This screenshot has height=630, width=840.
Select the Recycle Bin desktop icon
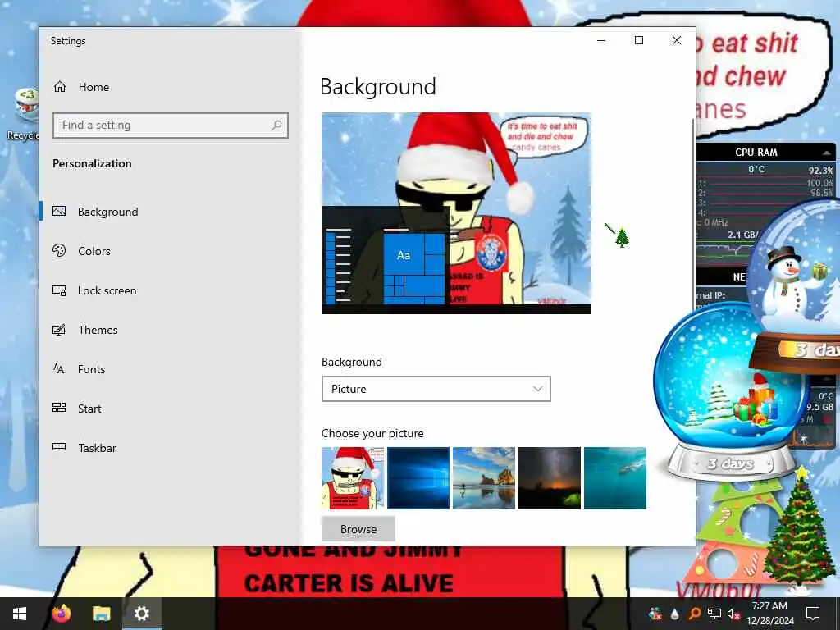tap(24, 113)
